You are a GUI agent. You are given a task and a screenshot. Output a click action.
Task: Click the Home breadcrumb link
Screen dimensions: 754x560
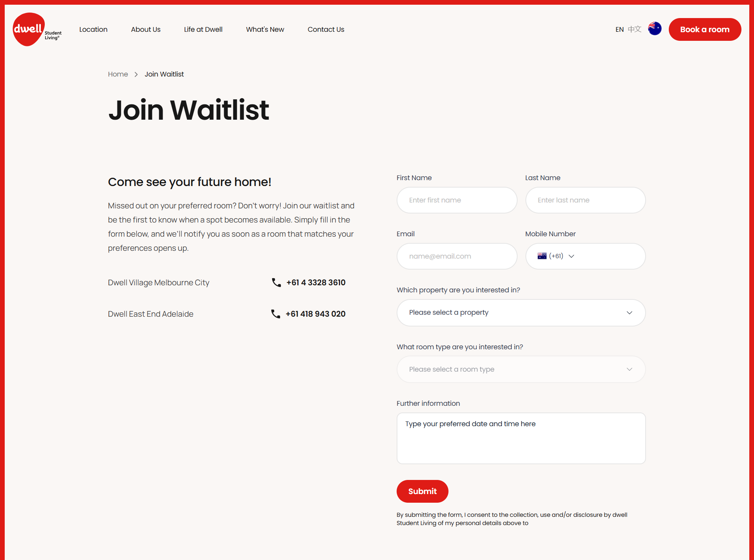click(118, 74)
